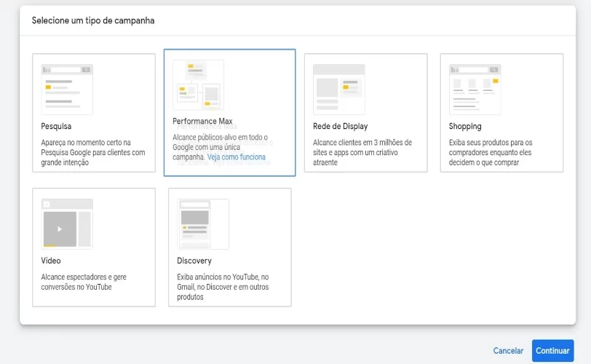The width and height of the screenshot is (591, 364).
Task: Click the Discovery campaign illustration icon
Action: pos(203,223)
